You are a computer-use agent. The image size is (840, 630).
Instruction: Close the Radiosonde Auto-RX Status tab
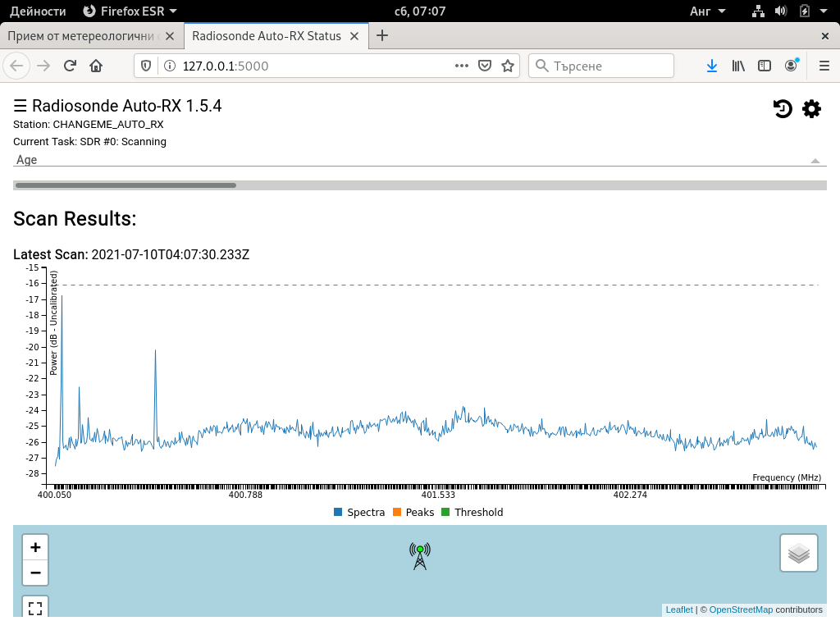click(354, 36)
